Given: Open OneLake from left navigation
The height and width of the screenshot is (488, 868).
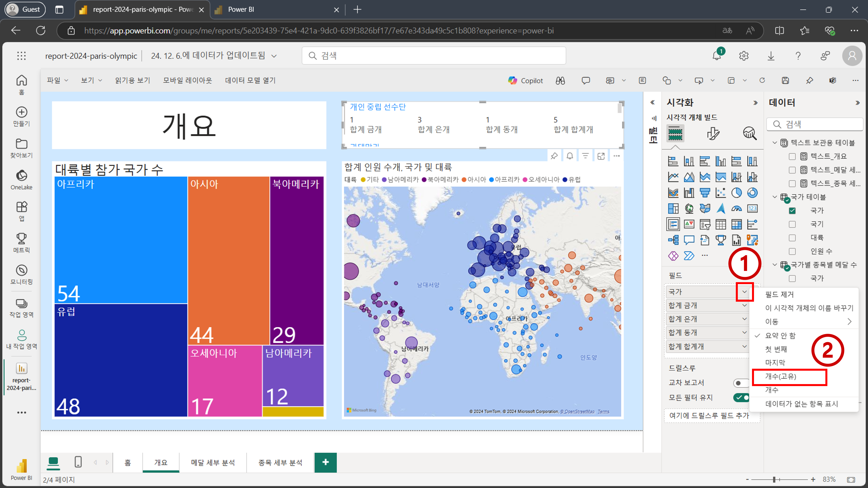Looking at the screenshot, I should (22, 180).
